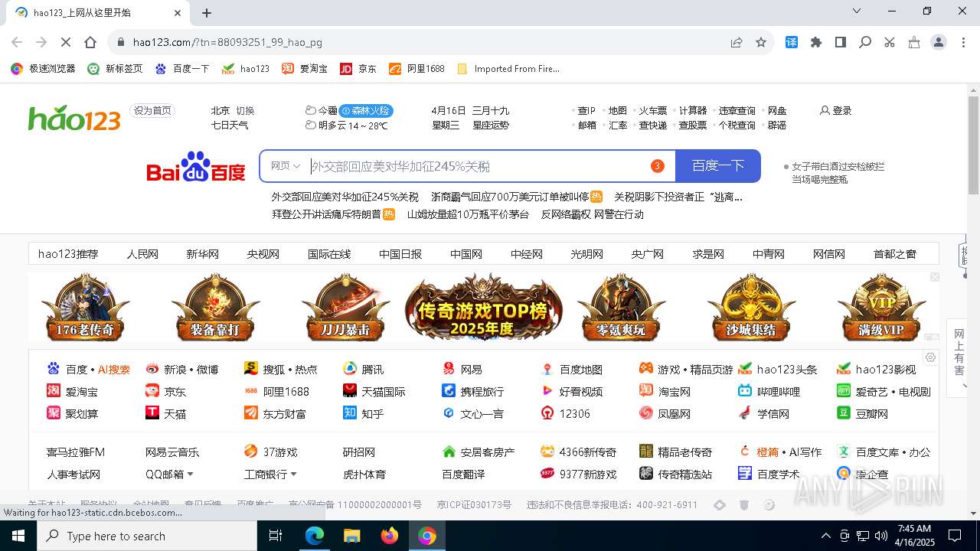Click the 设为首页 button
Image resolution: width=980 pixels, height=551 pixels.
(152, 110)
